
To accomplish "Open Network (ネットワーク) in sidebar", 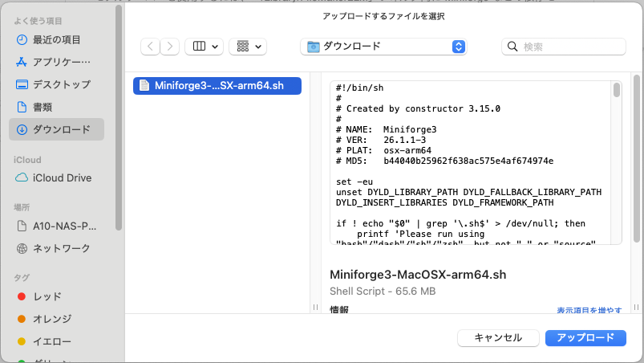I will [56, 248].
